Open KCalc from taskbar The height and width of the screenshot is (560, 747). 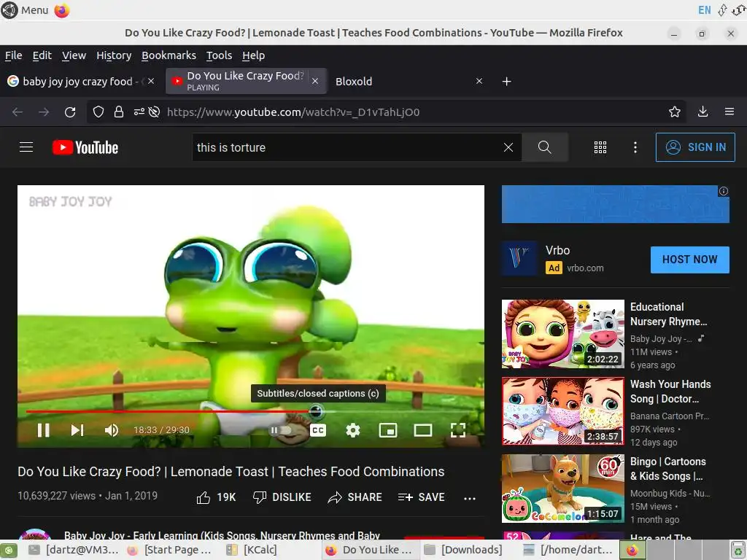pos(252,550)
